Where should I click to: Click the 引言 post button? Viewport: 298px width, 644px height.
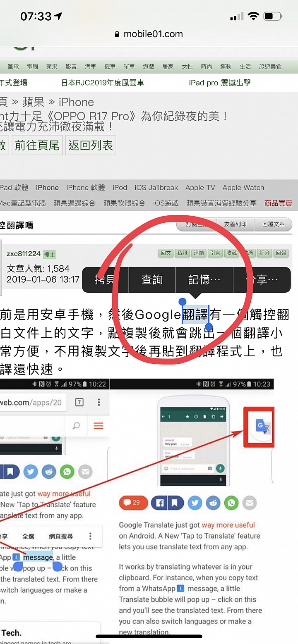215,253
